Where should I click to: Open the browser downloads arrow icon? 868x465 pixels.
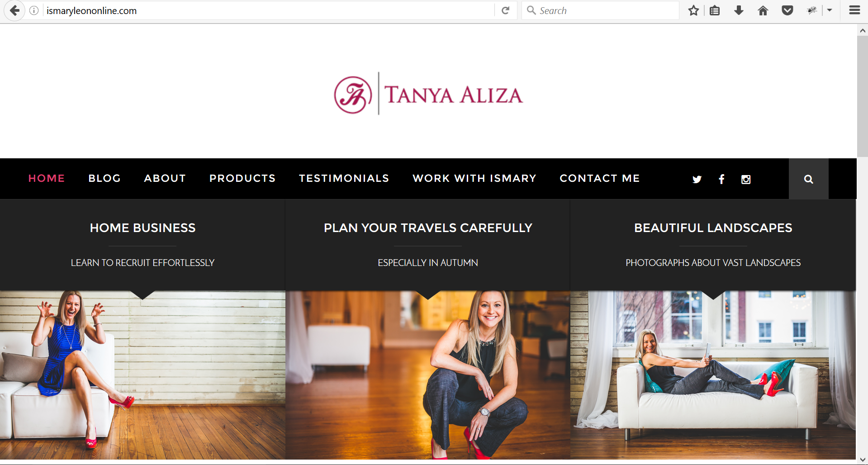tap(739, 10)
